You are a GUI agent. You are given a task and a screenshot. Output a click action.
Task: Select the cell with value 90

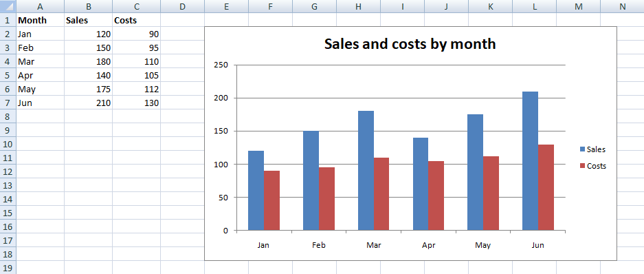pyautogui.click(x=136, y=34)
